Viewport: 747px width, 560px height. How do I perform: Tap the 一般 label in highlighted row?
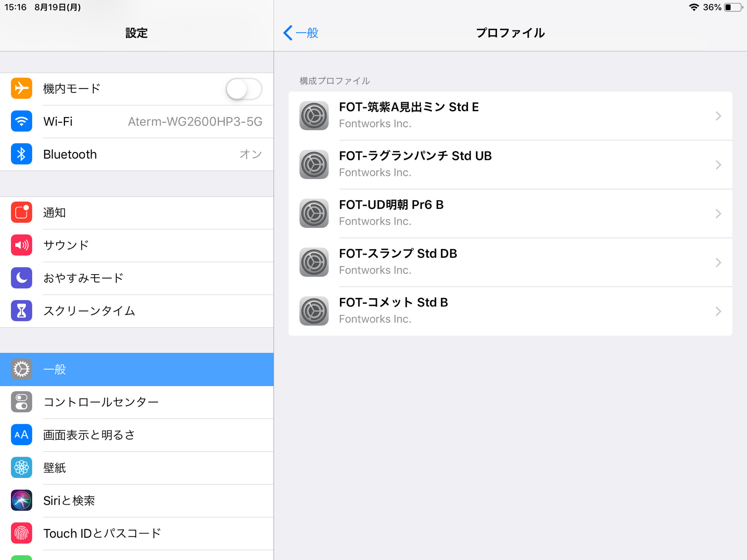click(54, 369)
